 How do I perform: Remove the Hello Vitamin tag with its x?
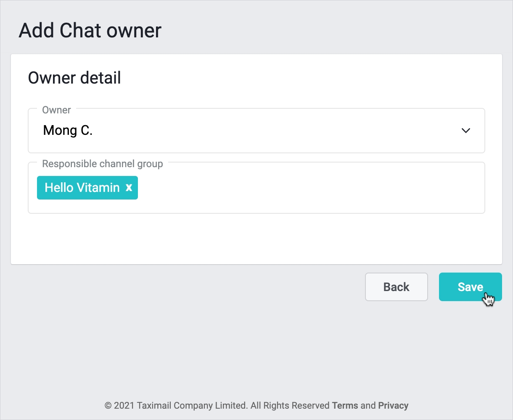[129, 188]
